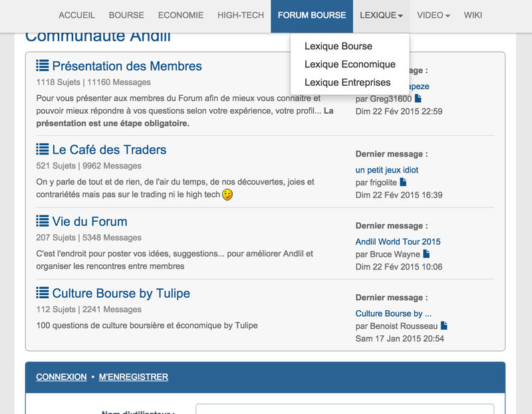Click the list icon beside Le Café des Traders
This screenshot has height=414, width=532.
point(43,149)
